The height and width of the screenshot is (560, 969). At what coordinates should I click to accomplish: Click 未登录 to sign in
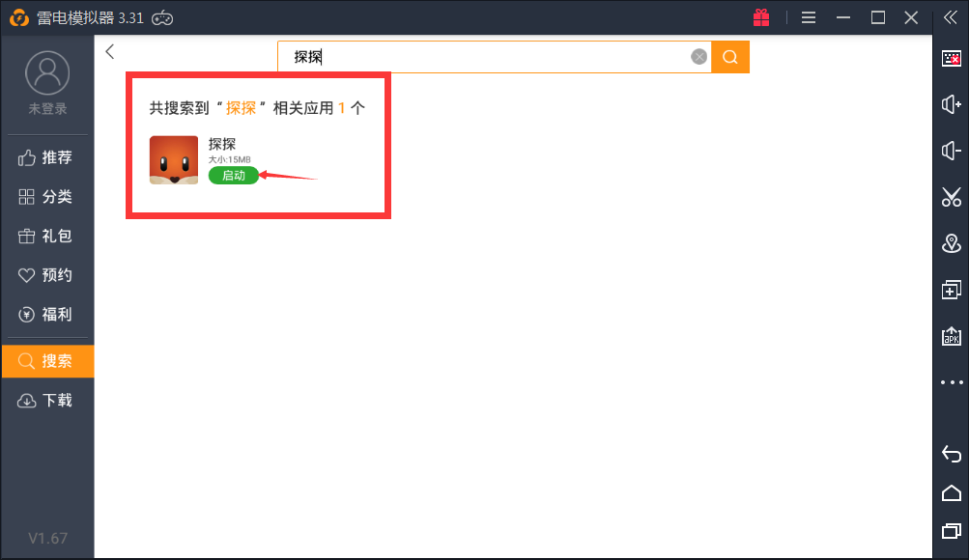46,108
